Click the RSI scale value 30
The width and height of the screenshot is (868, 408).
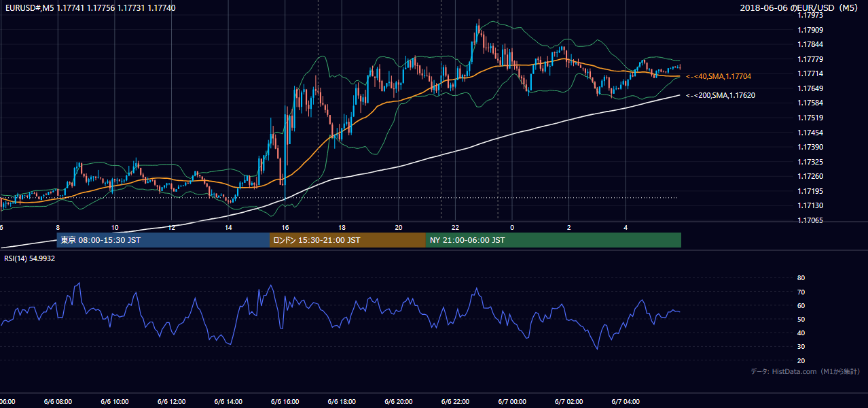tap(801, 347)
